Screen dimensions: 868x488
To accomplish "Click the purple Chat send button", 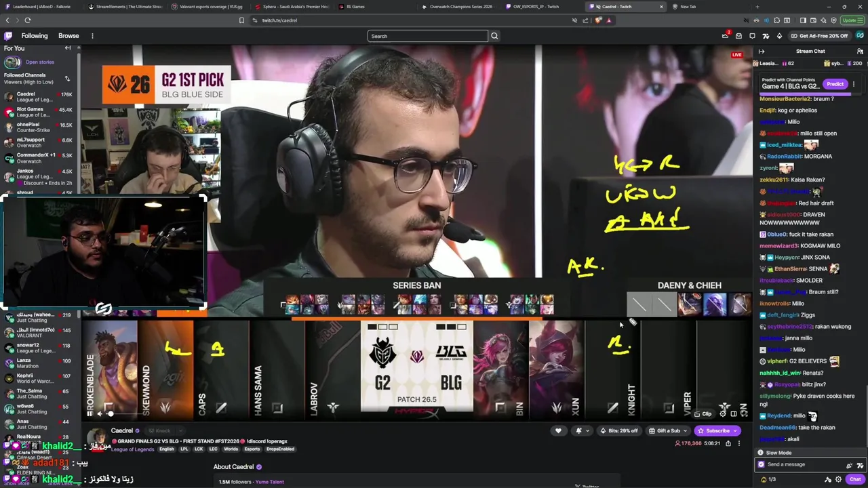I will (855, 479).
